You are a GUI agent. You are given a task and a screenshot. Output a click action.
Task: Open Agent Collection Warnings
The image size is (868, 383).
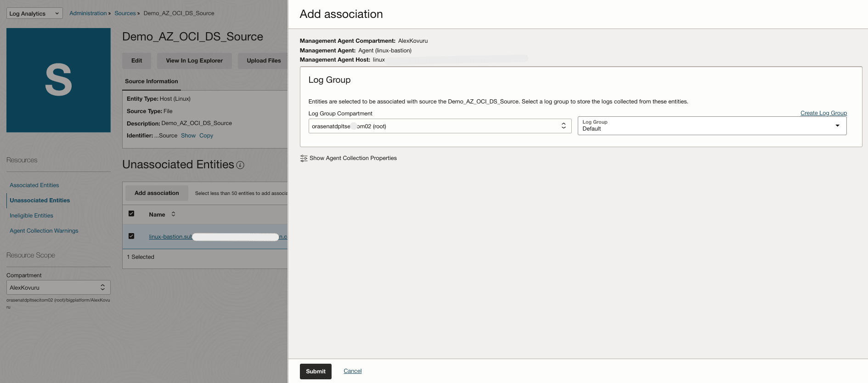pyautogui.click(x=44, y=231)
